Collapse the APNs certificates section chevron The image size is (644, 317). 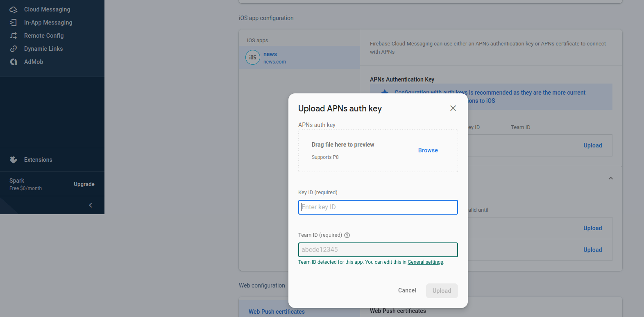(610, 178)
